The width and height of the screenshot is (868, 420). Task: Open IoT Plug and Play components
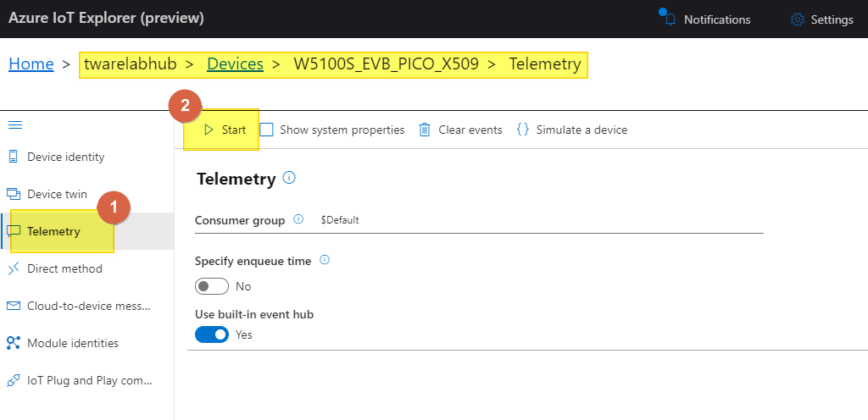click(x=87, y=380)
